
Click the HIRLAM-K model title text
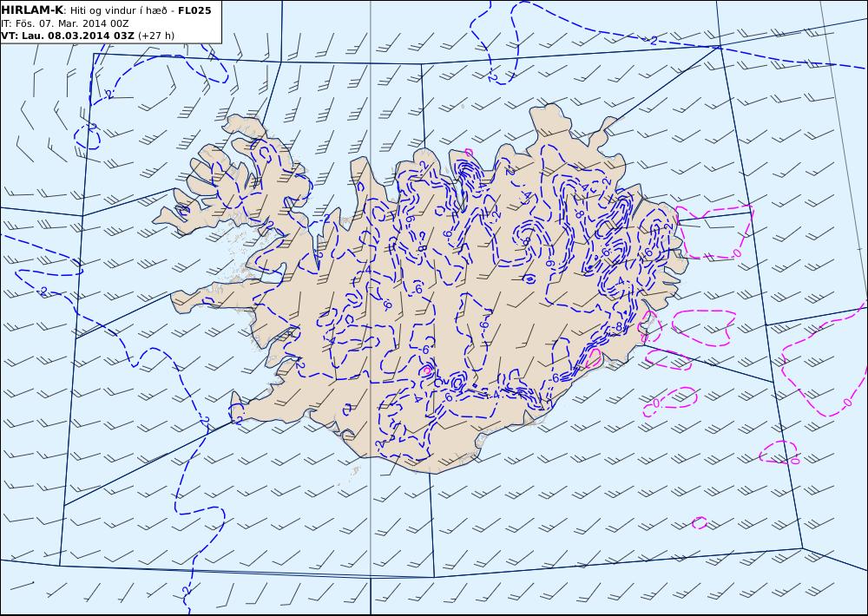[32, 10]
